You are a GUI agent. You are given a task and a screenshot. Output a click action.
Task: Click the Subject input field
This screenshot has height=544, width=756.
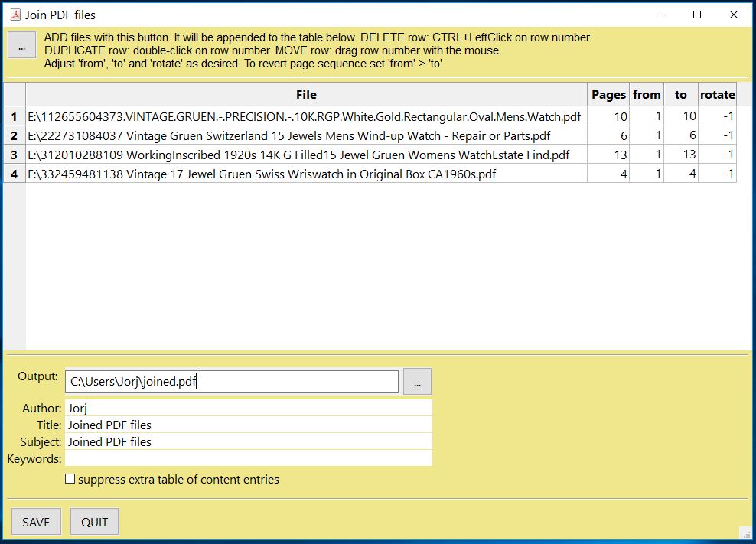coord(248,442)
